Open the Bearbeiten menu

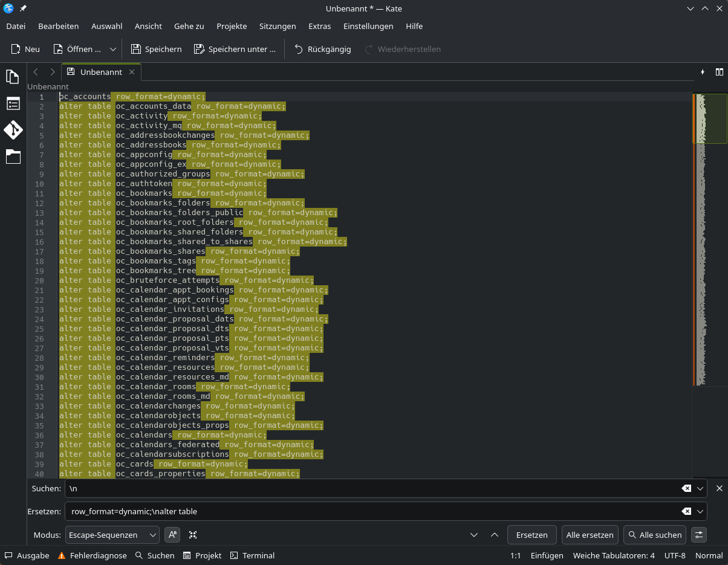tap(58, 26)
